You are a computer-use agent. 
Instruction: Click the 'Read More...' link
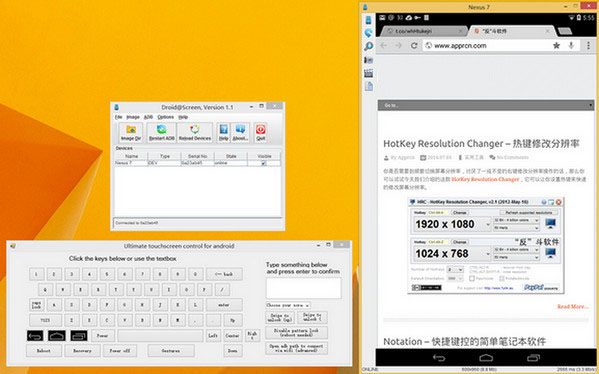pyautogui.click(x=572, y=306)
